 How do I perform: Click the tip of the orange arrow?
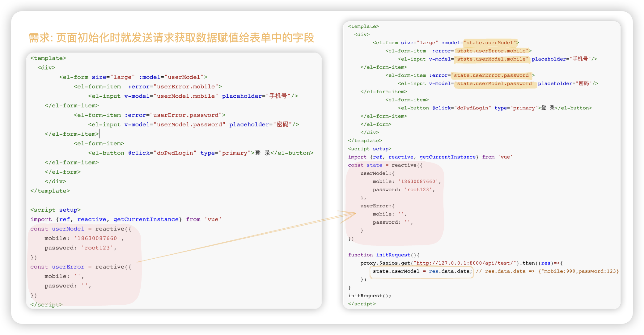click(355, 213)
